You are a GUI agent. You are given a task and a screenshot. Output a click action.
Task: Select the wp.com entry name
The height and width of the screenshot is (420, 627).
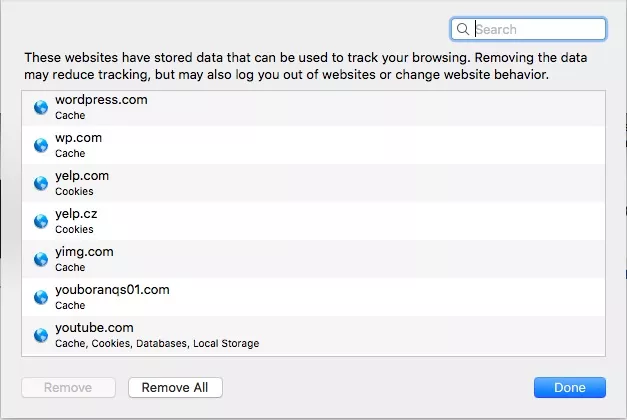(x=79, y=138)
